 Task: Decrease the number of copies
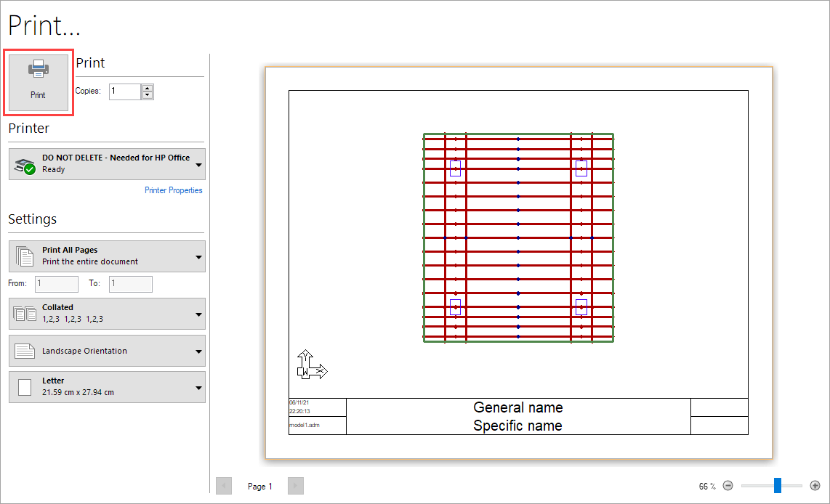pos(148,95)
